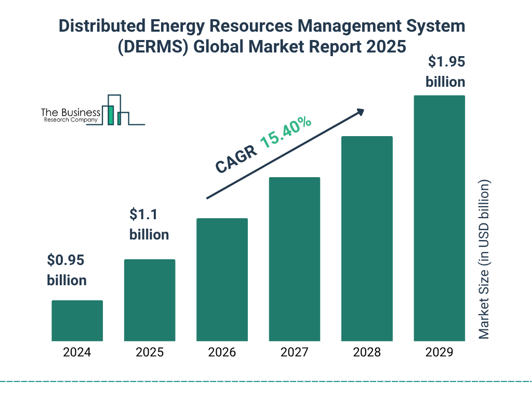Viewport: 532px width, 399px height.
Task: Click the 2026 bar in the chart
Action: [222, 280]
